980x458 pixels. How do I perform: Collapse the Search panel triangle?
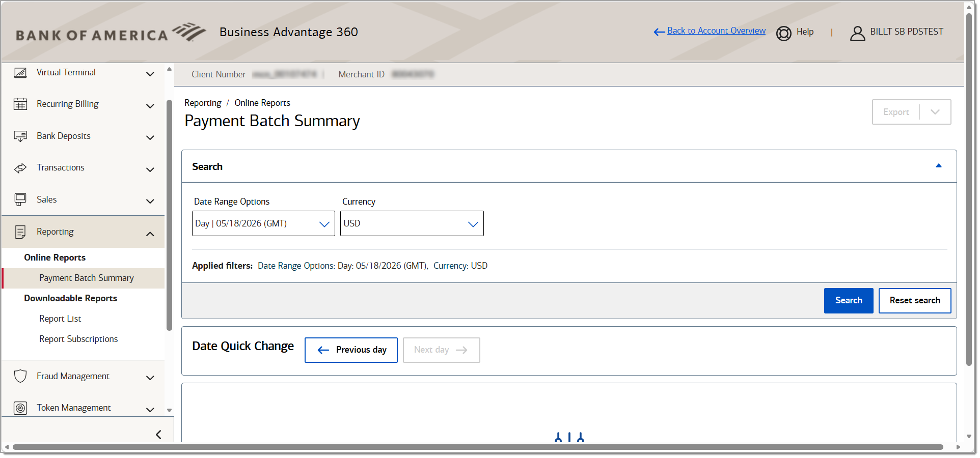[x=939, y=166]
